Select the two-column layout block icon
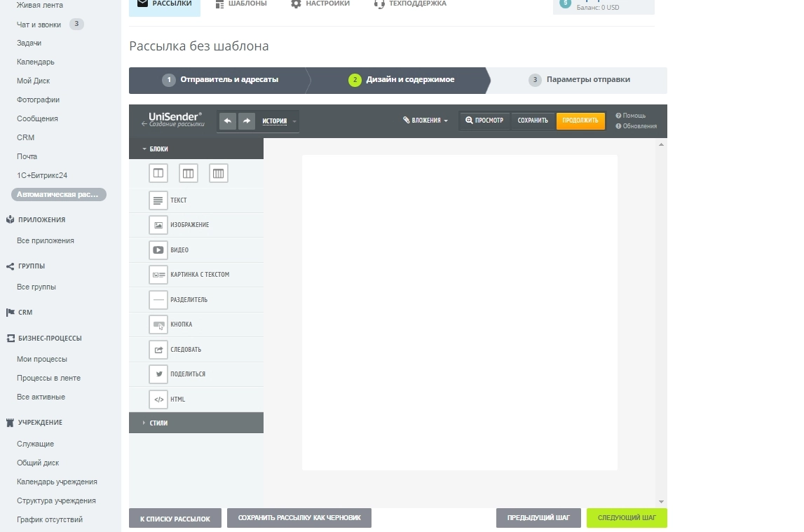 [158, 173]
